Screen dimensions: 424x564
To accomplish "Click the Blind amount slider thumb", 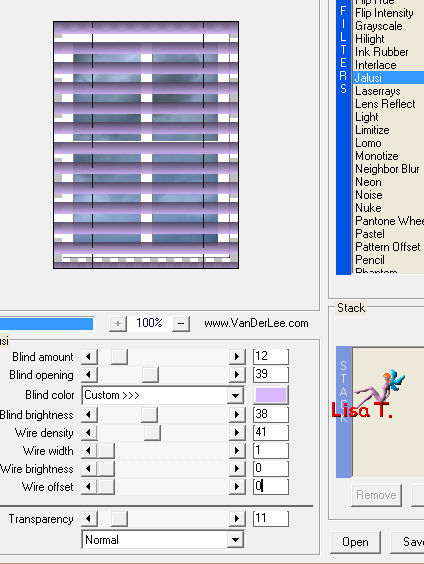I will tap(119, 356).
